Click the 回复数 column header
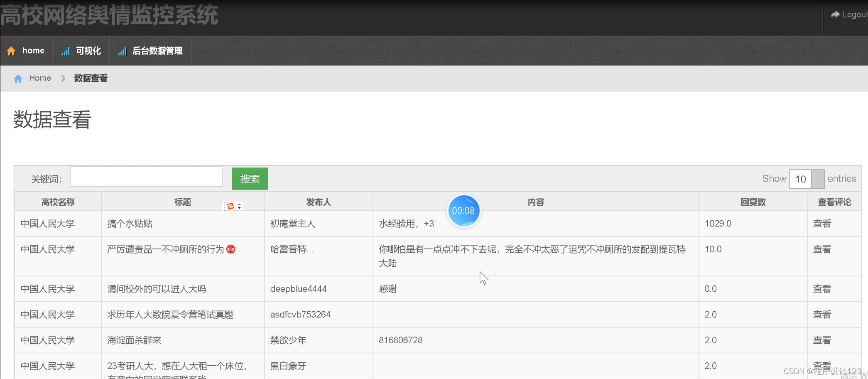Screen dimensions: 868x379 (753, 202)
